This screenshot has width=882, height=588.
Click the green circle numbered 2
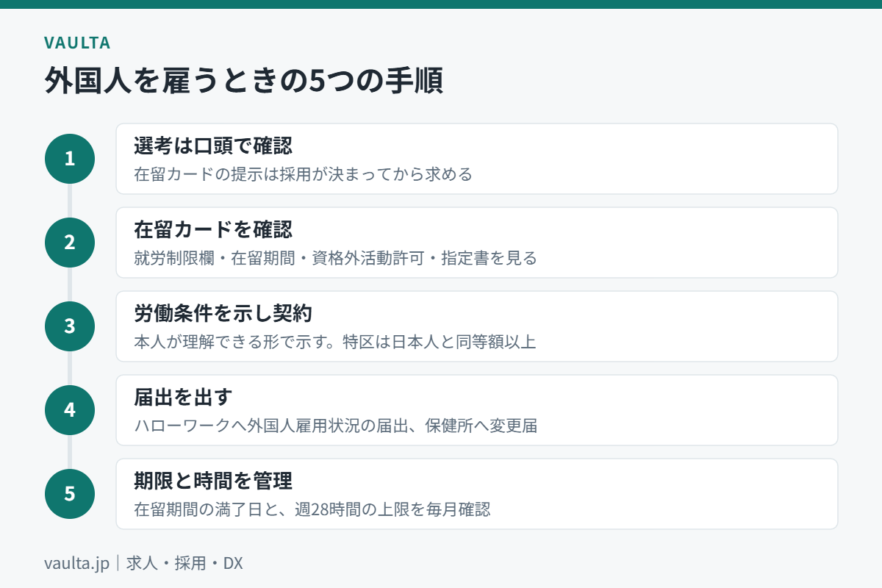70,243
